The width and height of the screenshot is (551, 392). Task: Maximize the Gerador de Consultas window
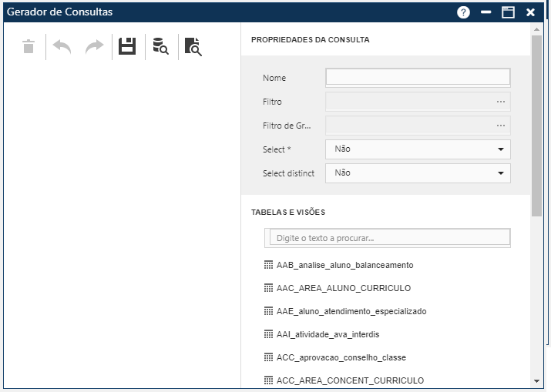pyautogui.click(x=508, y=12)
